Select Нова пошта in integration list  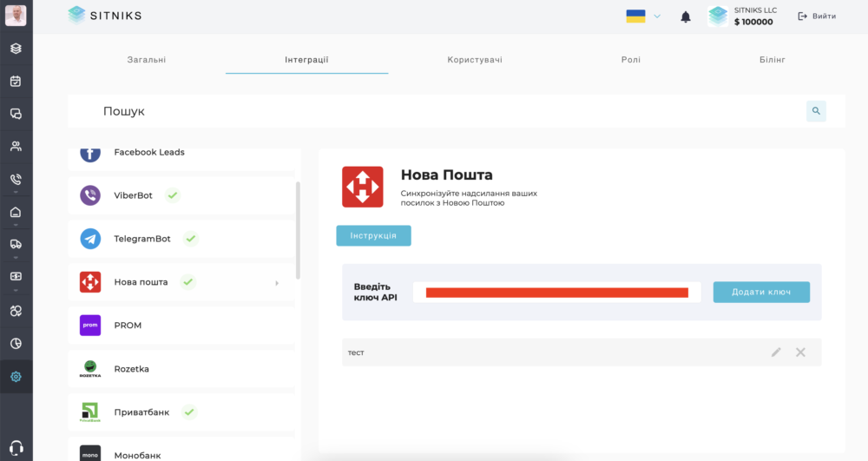181,282
